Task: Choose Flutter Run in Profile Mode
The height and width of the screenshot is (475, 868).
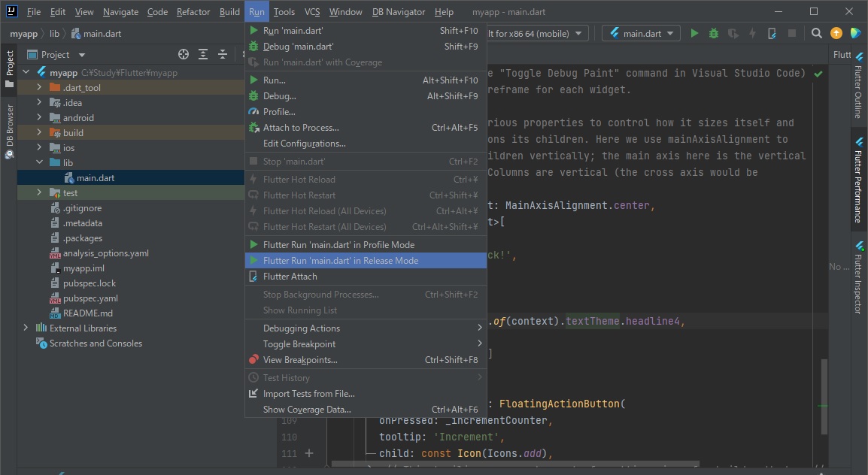Action: pyautogui.click(x=366, y=244)
